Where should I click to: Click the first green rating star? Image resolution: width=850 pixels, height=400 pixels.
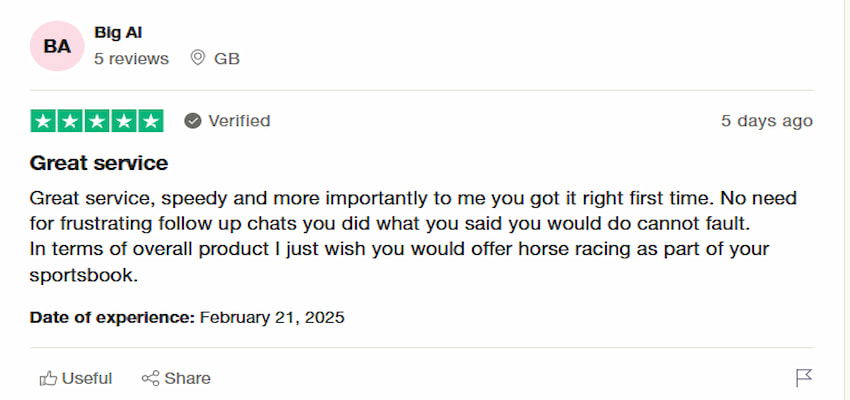(x=44, y=121)
